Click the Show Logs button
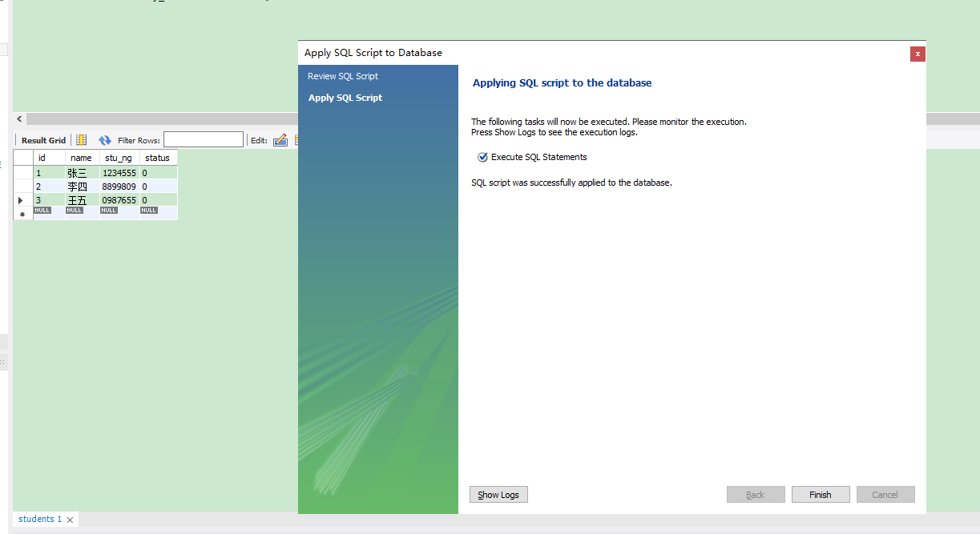The width and height of the screenshot is (980, 534). click(498, 495)
